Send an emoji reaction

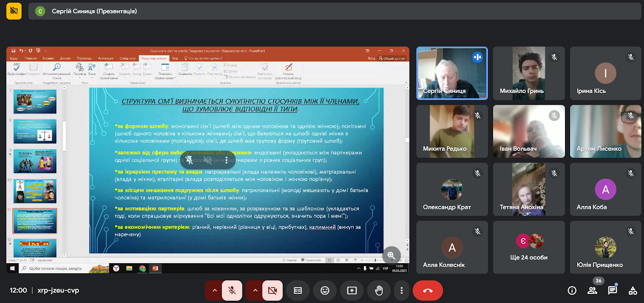click(x=325, y=290)
